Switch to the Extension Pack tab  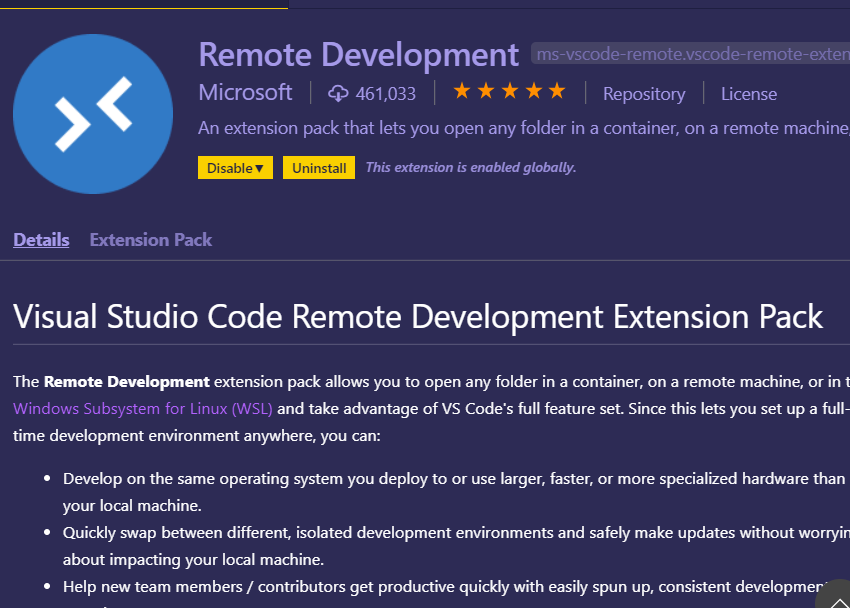[x=150, y=240]
